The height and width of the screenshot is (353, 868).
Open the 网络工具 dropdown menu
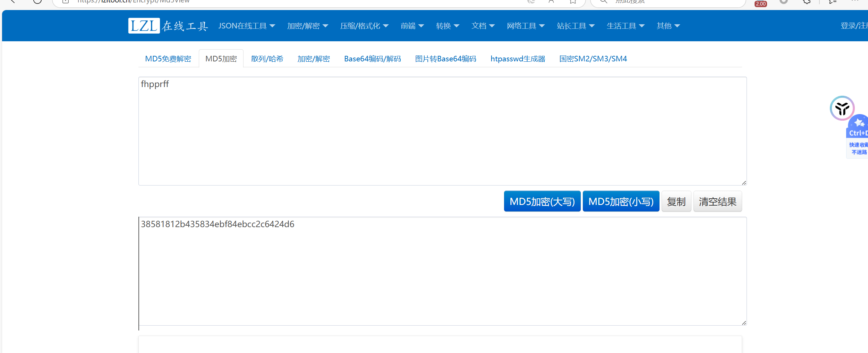pyautogui.click(x=526, y=26)
